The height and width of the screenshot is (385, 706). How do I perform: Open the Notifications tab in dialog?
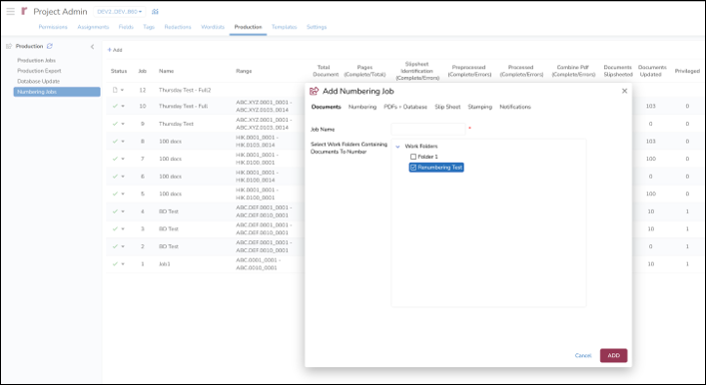click(515, 107)
